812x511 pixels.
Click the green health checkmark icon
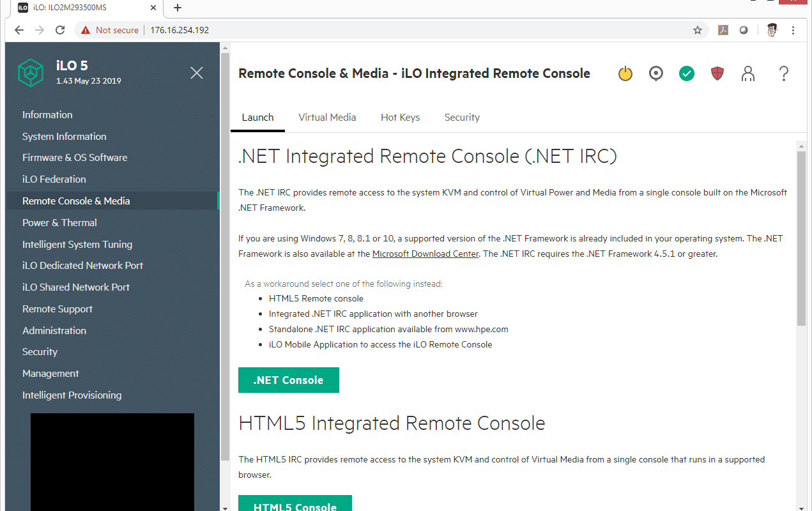[x=687, y=74]
